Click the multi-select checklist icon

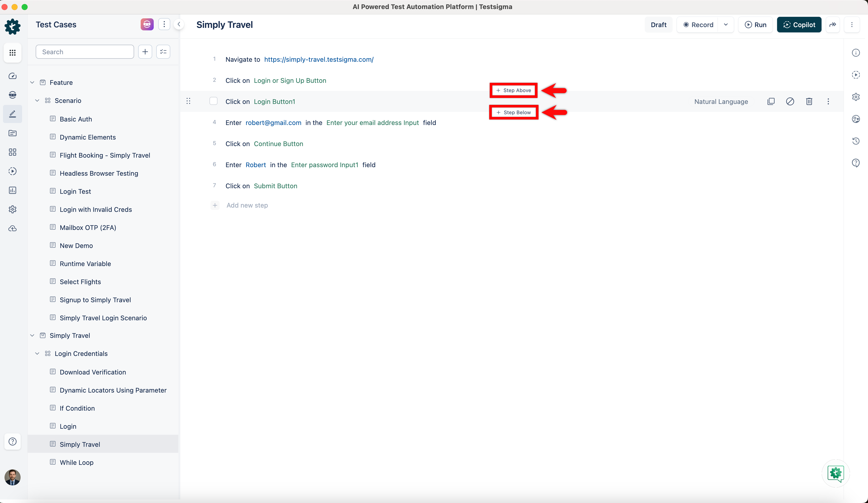pyautogui.click(x=163, y=52)
